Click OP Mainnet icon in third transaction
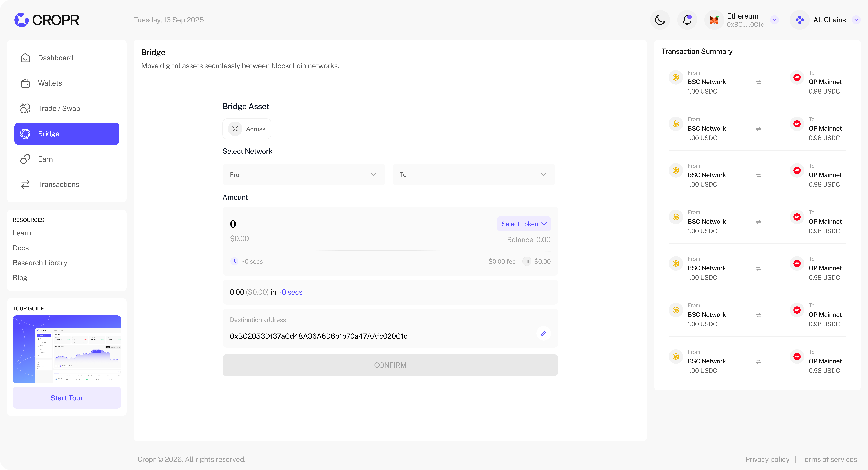The image size is (868, 470). (x=797, y=170)
